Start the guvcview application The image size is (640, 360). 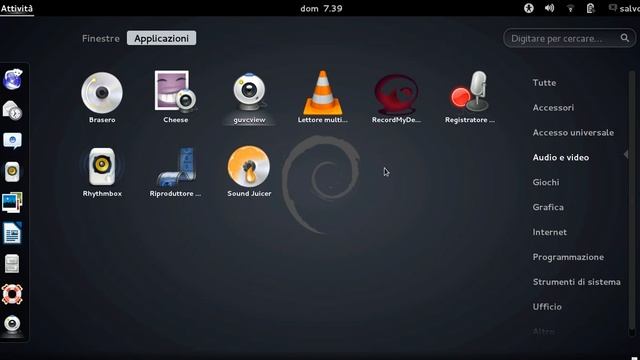[x=249, y=97]
